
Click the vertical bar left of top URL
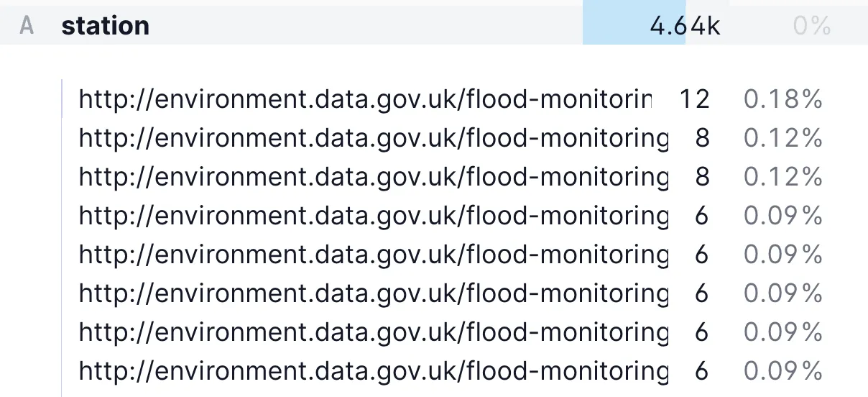[62, 99]
